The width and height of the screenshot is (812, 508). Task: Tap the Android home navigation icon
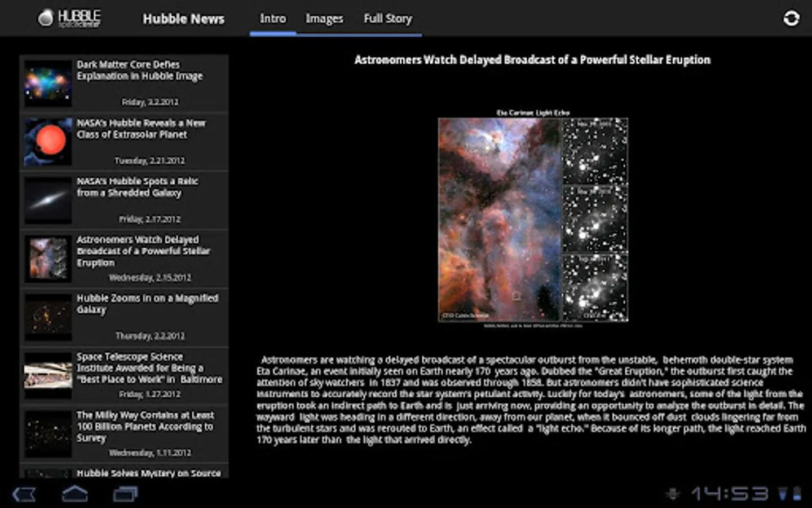[x=74, y=494]
